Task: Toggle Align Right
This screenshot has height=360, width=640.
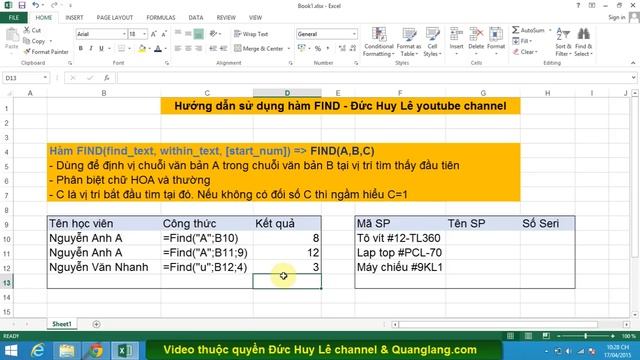Action: click(x=198, y=48)
